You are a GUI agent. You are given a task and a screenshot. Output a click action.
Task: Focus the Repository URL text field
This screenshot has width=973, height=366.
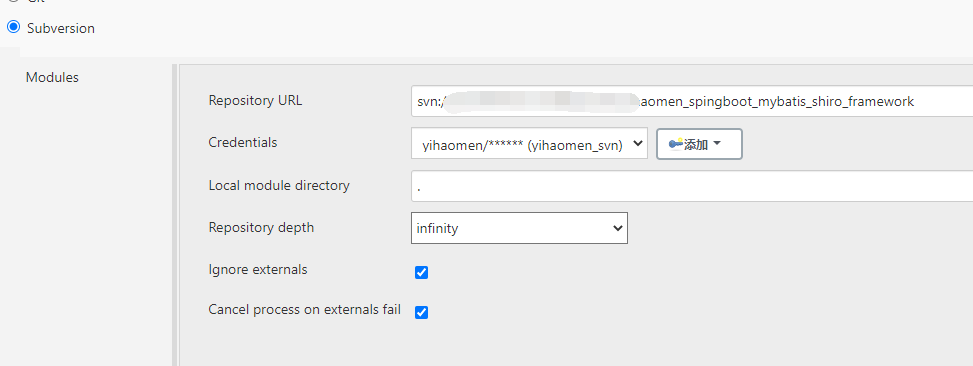(x=692, y=101)
